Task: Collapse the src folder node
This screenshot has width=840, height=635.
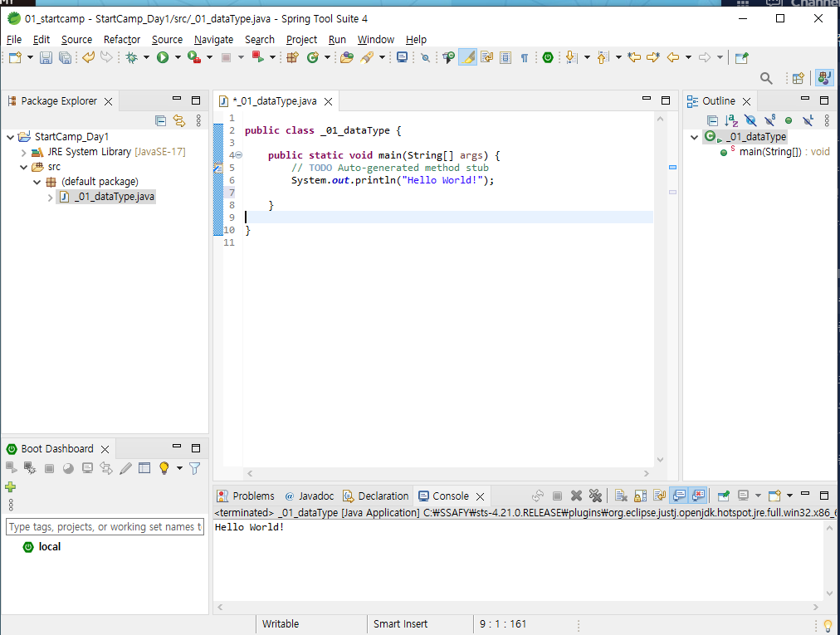Action: pyautogui.click(x=23, y=167)
